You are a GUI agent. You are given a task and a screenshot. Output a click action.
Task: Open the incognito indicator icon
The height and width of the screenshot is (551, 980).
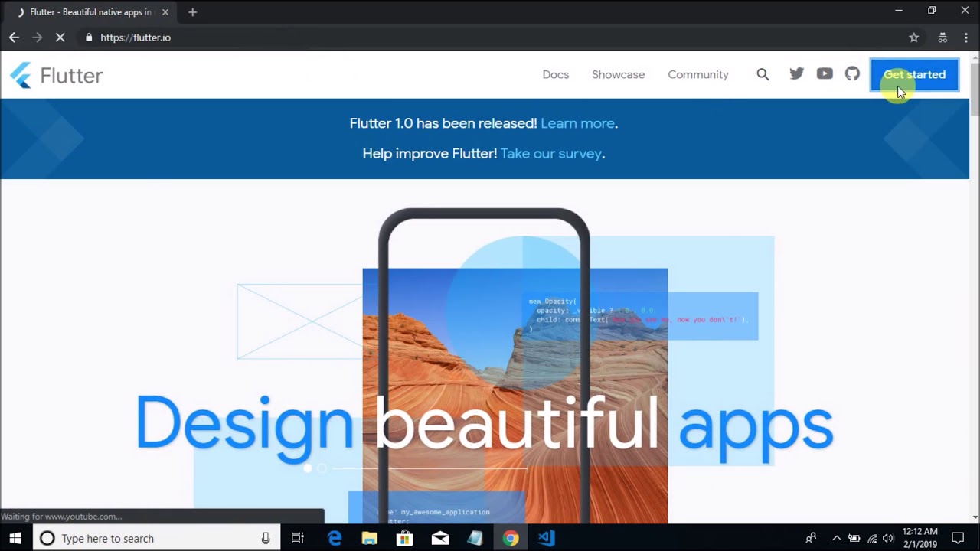pos(942,37)
